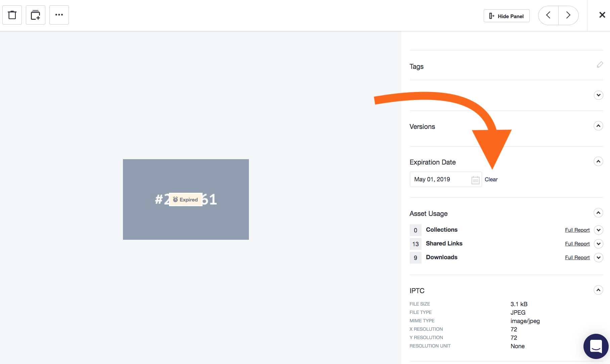
Task: Expand the collapsed section below Tags
Action: point(598,95)
